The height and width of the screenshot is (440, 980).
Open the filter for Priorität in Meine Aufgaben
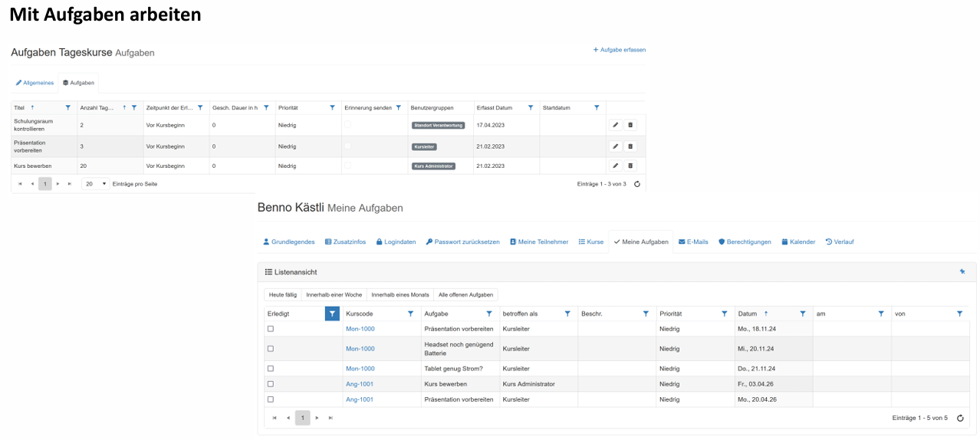[724, 314]
